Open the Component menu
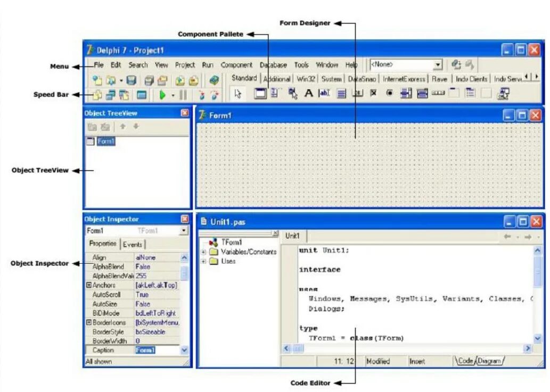Image resolution: width=550 pixels, height=392 pixels. click(x=236, y=65)
